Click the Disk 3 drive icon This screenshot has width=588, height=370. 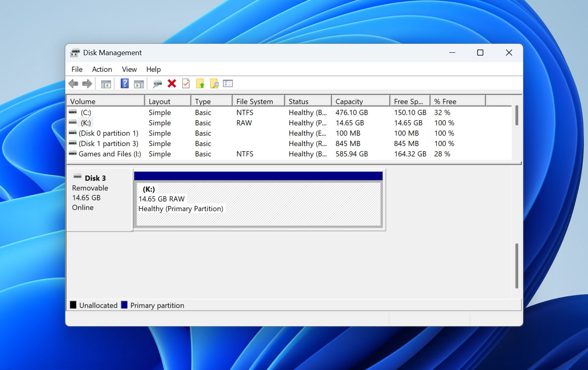tap(78, 177)
